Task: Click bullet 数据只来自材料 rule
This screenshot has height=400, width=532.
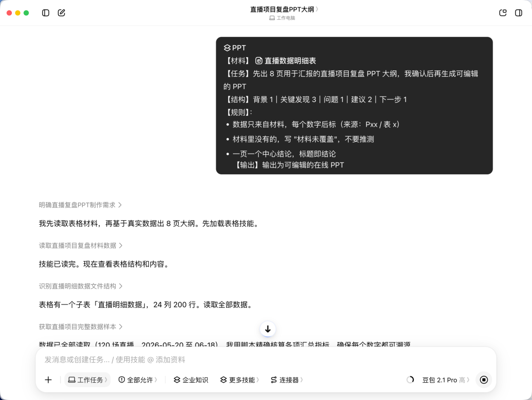Action: (x=316, y=125)
